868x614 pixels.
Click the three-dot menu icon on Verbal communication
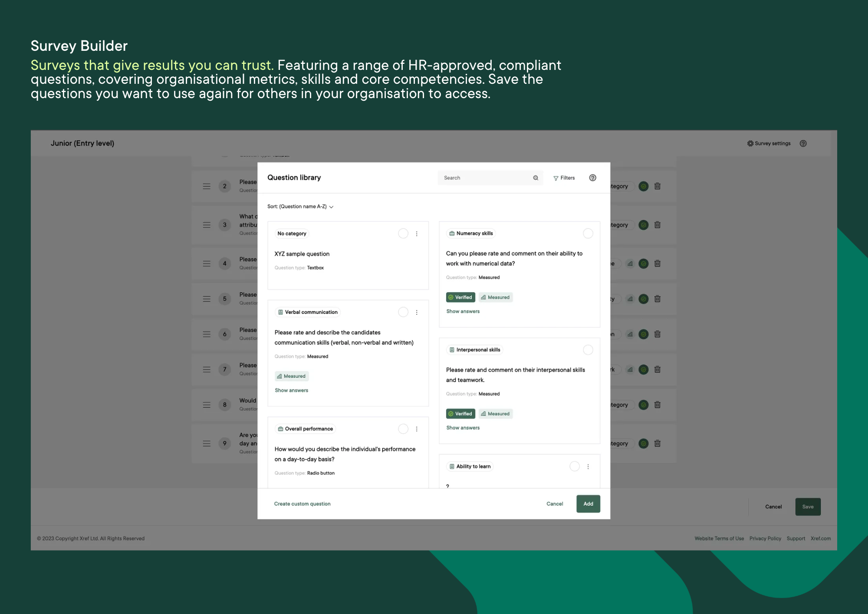tap(416, 311)
